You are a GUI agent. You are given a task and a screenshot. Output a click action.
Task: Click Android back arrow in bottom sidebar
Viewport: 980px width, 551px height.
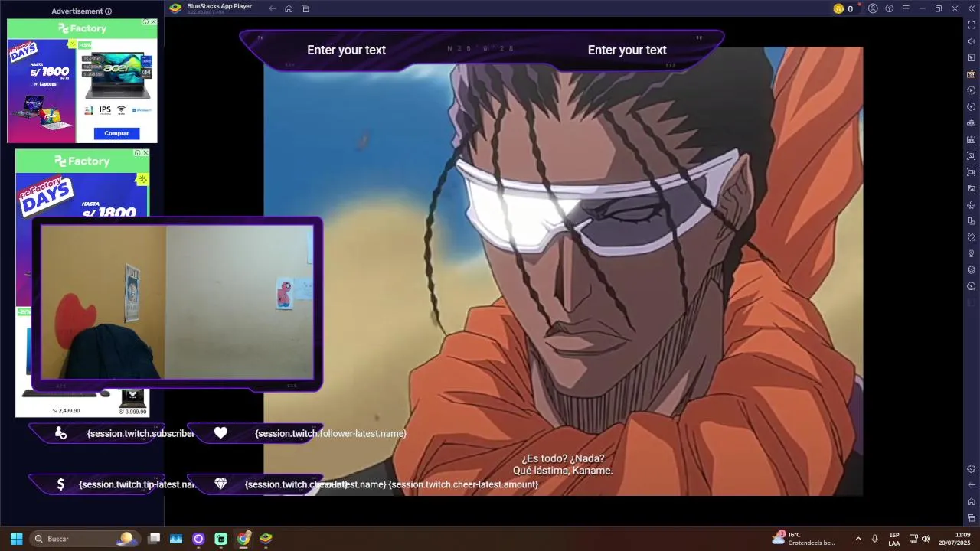tap(972, 485)
